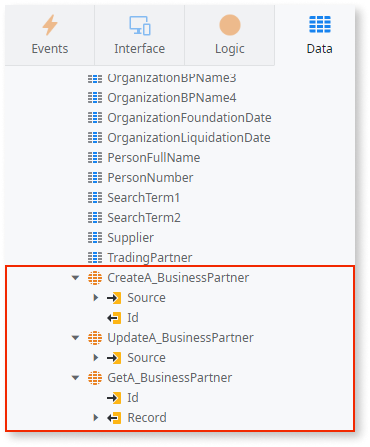Click the CreateA_BusinessPartner orange globe icon
Viewport: 370px width, 447px height.
coord(95,278)
